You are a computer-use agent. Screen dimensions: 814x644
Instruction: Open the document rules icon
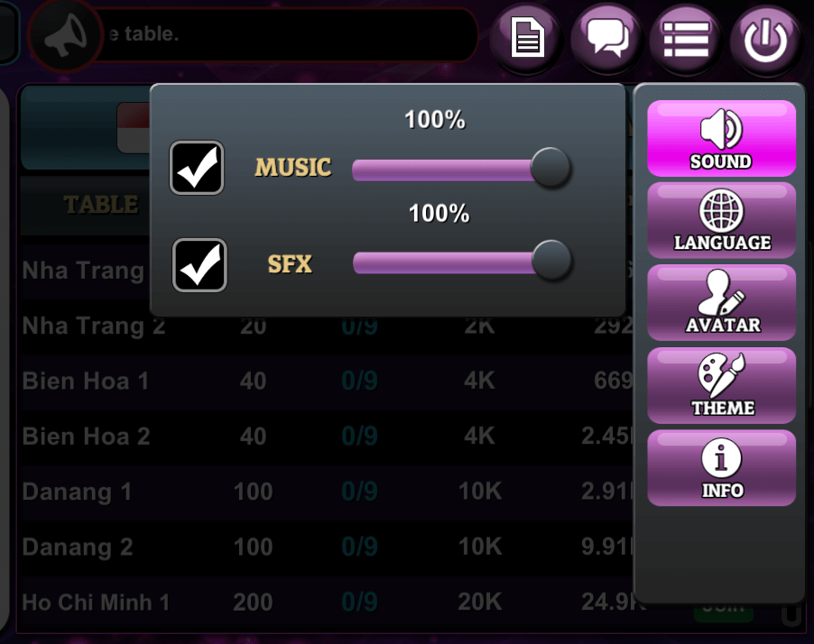(526, 39)
